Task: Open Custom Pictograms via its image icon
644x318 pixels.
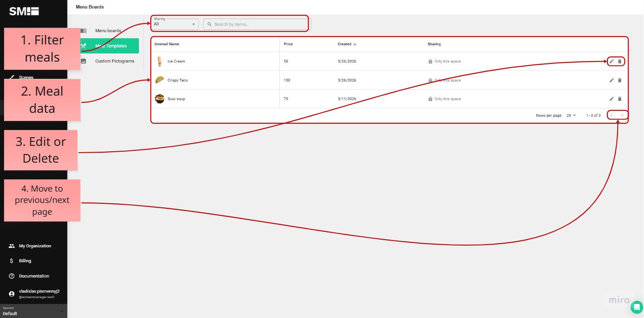Action: click(x=83, y=61)
